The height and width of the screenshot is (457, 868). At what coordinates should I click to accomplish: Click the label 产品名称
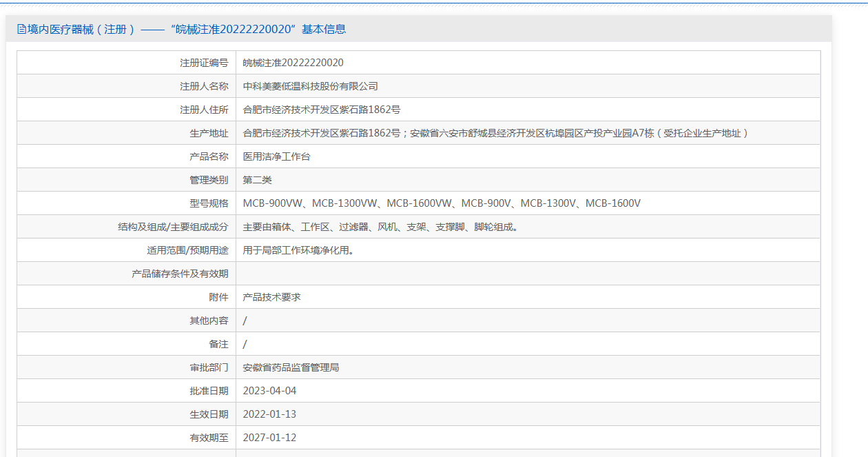point(209,156)
